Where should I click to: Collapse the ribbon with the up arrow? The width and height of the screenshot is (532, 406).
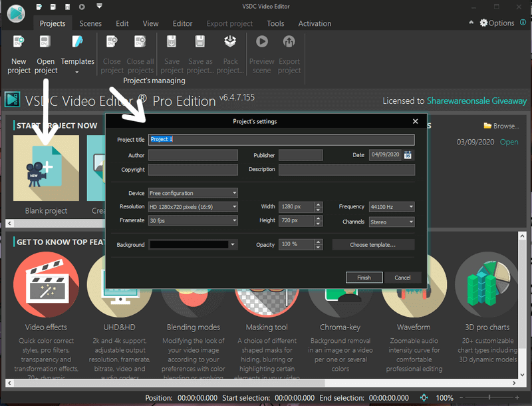[x=471, y=23]
